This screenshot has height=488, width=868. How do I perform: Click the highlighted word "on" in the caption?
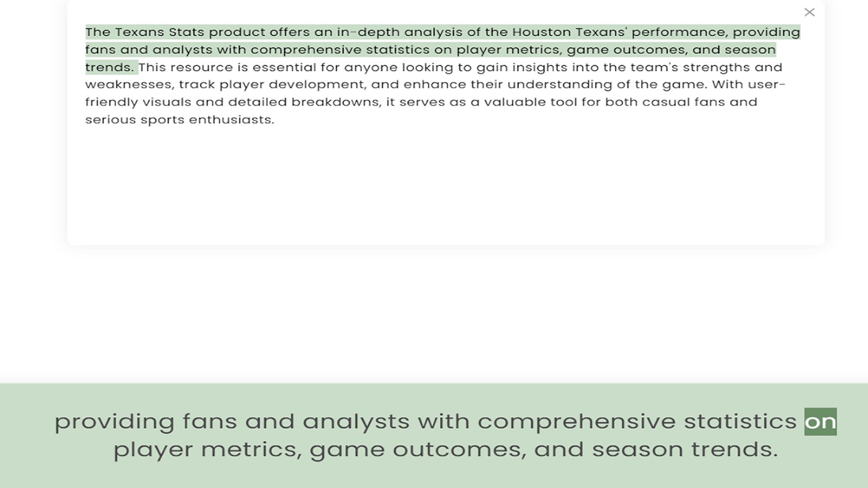(x=820, y=422)
